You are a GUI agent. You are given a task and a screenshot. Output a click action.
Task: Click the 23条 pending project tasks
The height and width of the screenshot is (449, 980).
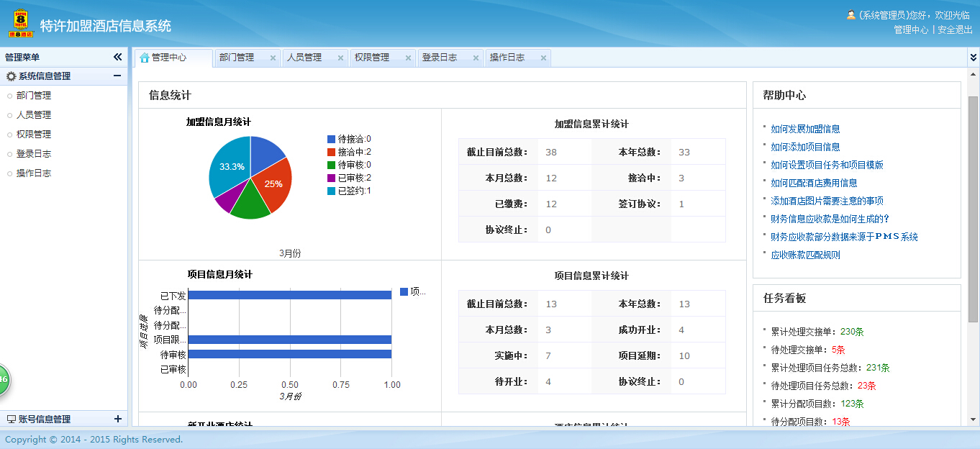pyautogui.click(x=866, y=386)
